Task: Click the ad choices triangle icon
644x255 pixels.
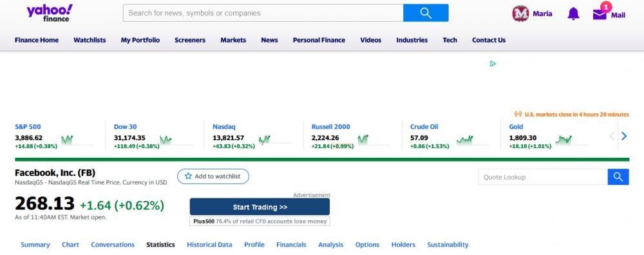Action: click(493, 64)
